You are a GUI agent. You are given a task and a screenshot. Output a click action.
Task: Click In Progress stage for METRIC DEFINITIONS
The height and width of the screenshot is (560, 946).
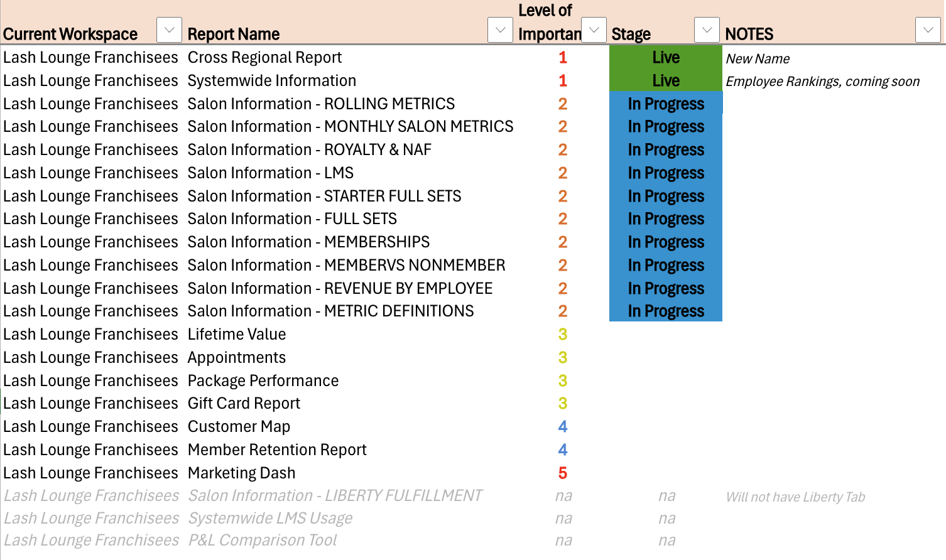point(666,311)
